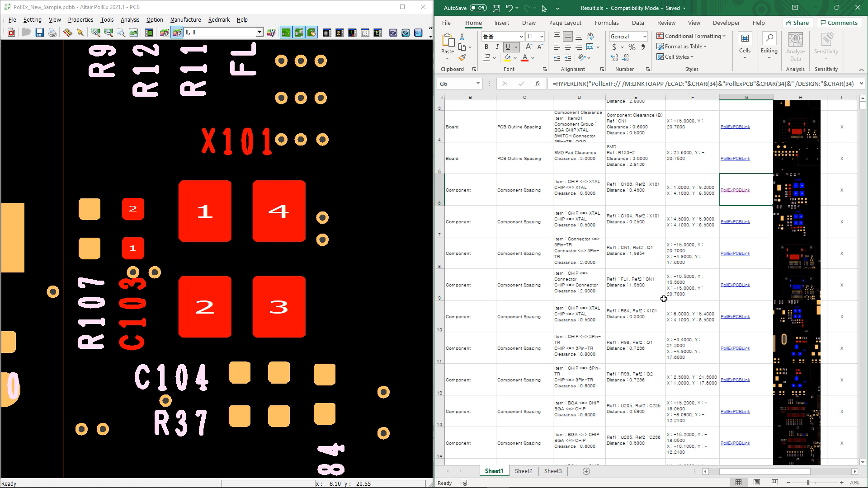Open the layer combo box showing 1, 1

pyautogui.click(x=259, y=33)
